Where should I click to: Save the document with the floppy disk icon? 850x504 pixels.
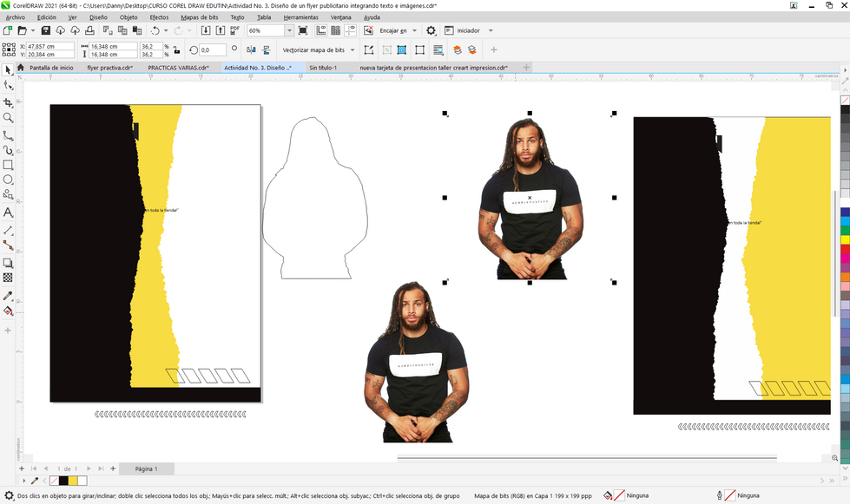45,31
